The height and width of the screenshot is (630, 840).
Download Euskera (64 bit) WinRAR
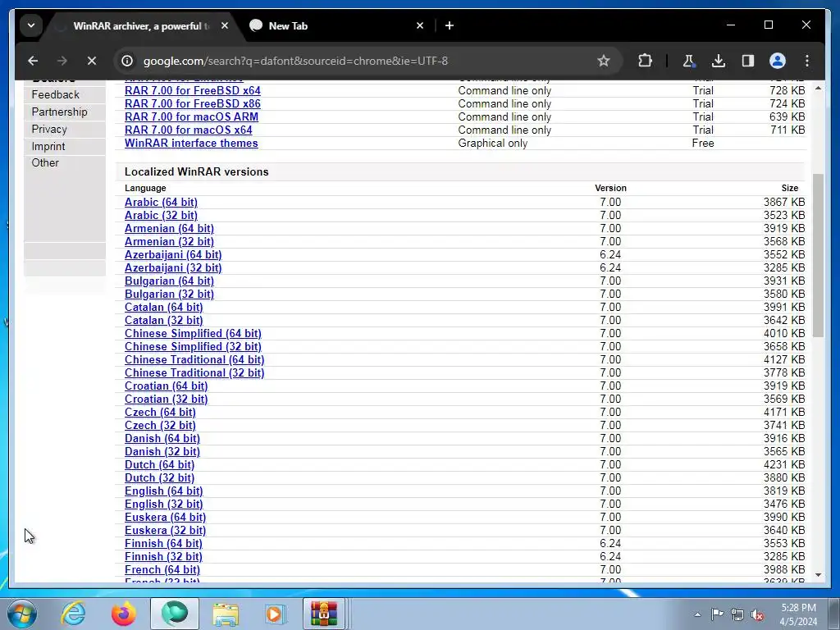(x=165, y=517)
